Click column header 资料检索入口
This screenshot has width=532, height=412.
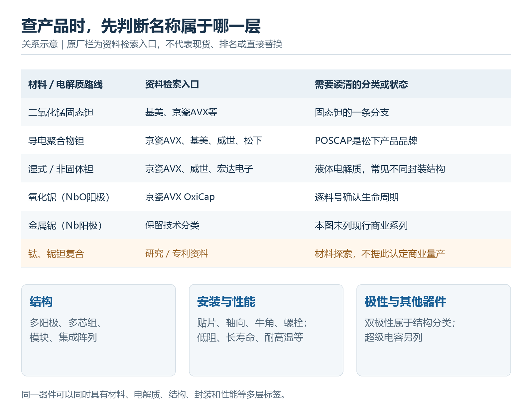pos(172,84)
